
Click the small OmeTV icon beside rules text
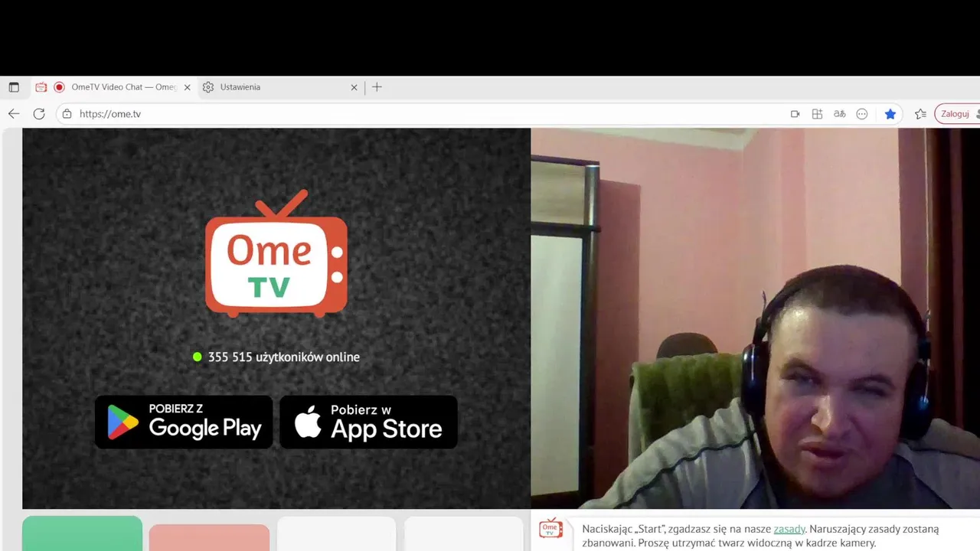click(551, 529)
